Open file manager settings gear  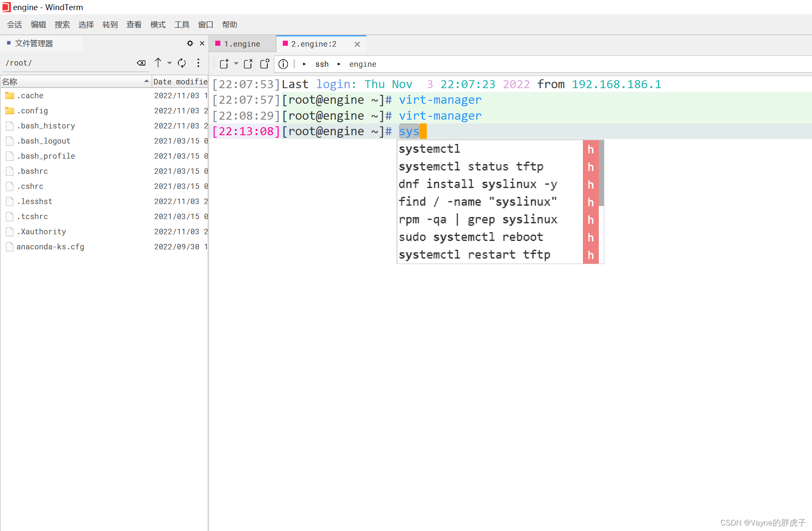click(x=190, y=43)
